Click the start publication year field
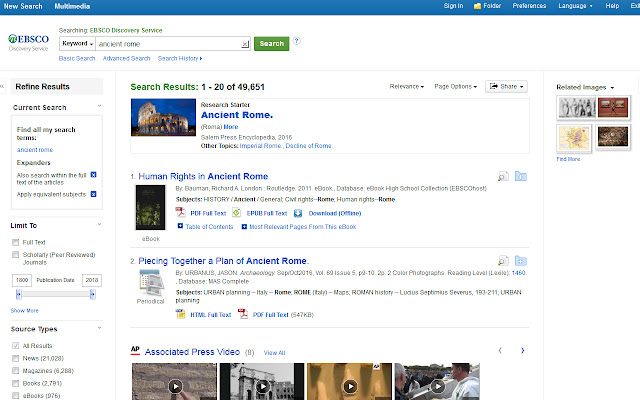Viewport: 640px width, 400px height. (x=22, y=280)
